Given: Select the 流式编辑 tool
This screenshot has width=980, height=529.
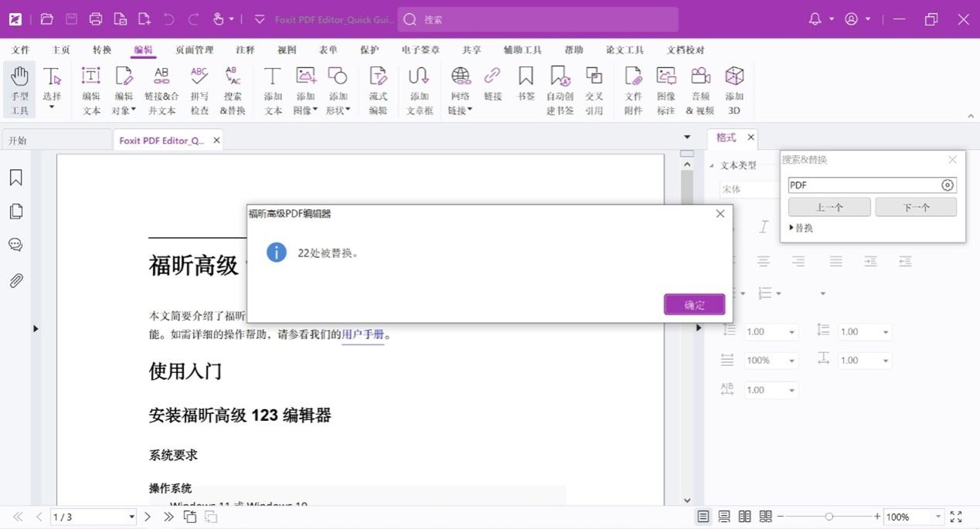Looking at the screenshot, I should [378, 90].
